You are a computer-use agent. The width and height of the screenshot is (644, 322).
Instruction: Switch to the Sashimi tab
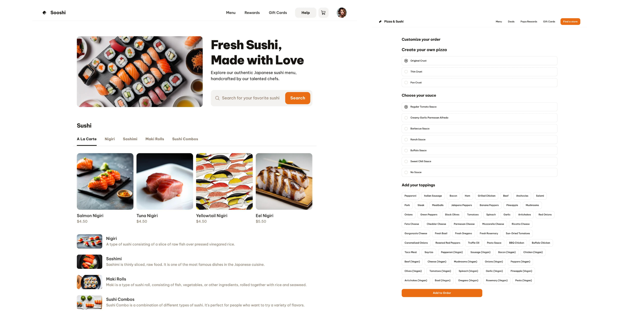[x=130, y=139]
